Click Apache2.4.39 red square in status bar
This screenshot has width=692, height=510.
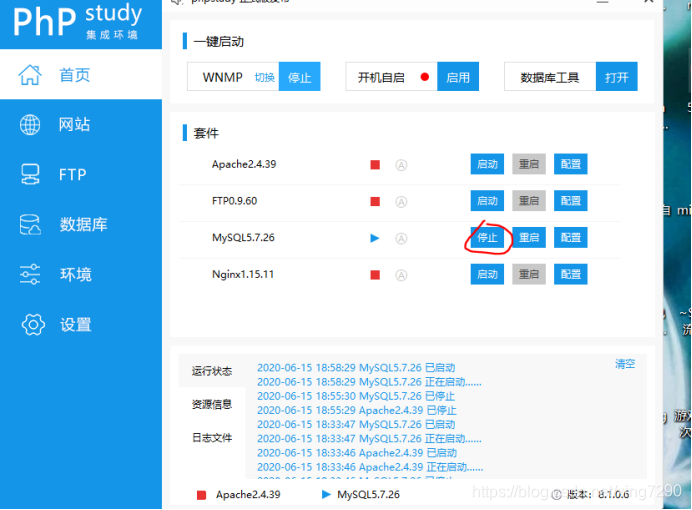202,495
